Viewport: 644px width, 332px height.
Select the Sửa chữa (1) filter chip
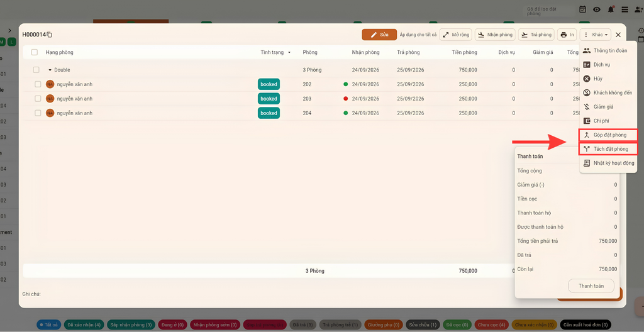[x=423, y=324]
